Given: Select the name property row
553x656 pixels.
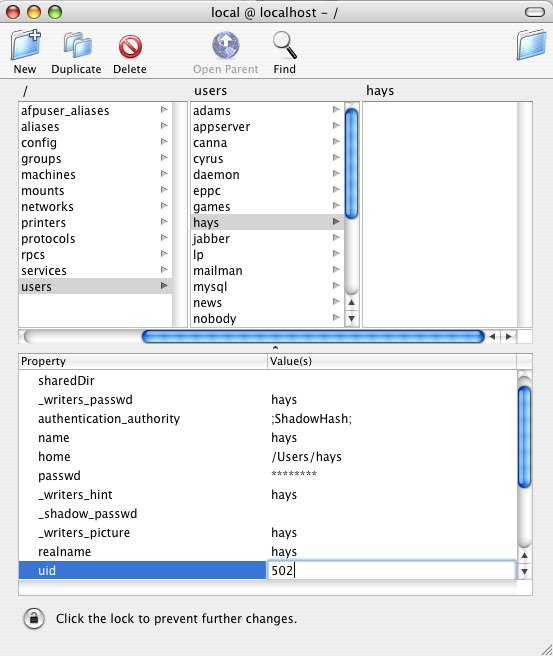Looking at the screenshot, I should (268, 438).
